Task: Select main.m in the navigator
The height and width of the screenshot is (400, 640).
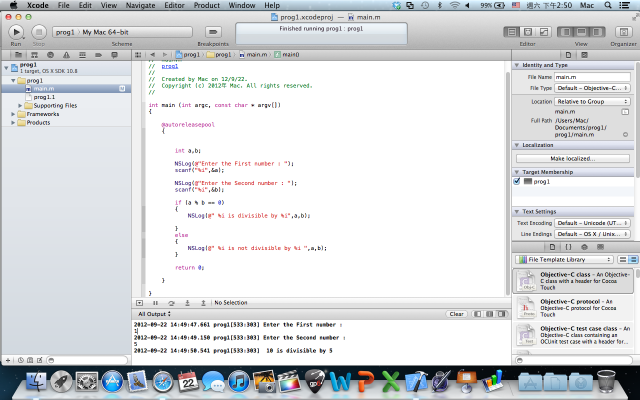Action: coord(66,89)
